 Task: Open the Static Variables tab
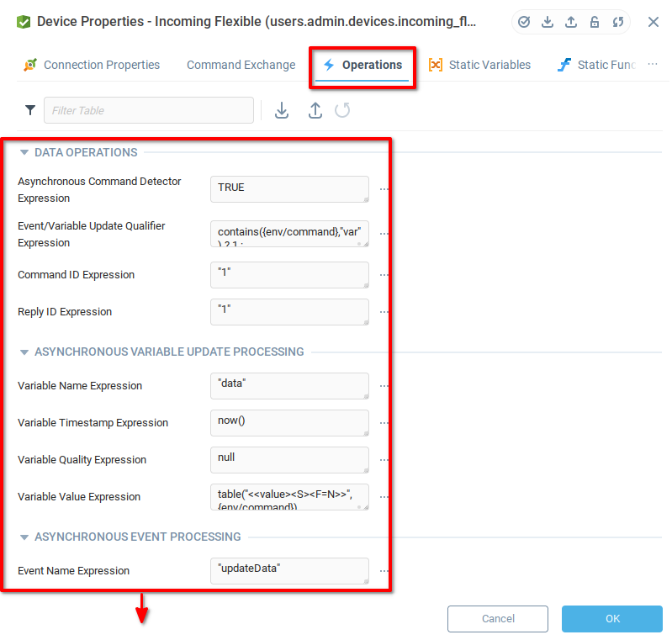pyautogui.click(x=480, y=65)
